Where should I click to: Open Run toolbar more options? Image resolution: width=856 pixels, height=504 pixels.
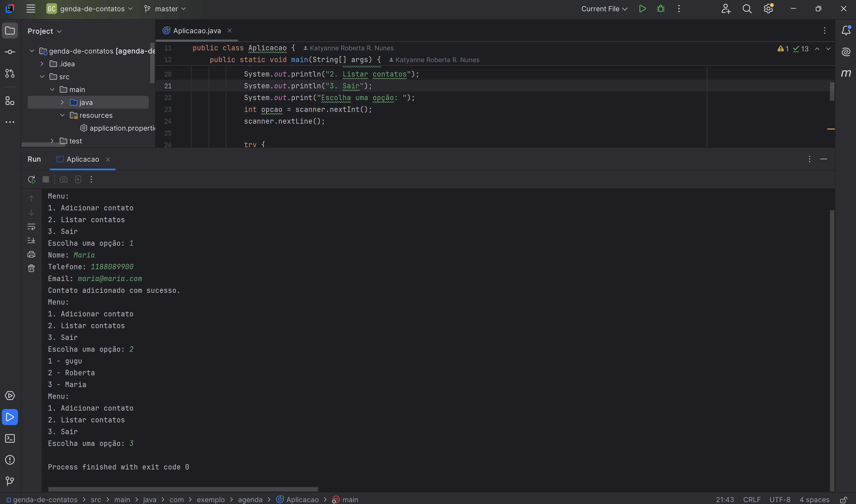click(91, 179)
